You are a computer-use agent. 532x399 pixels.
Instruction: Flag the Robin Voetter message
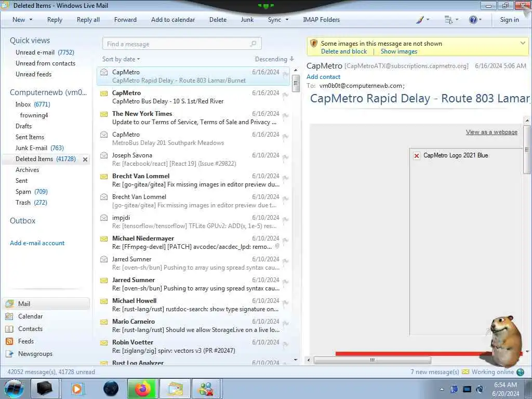click(x=286, y=344)
